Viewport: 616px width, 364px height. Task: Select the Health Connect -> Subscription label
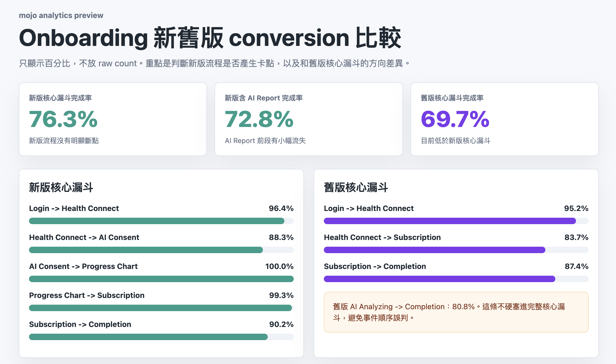pos(382,237)
